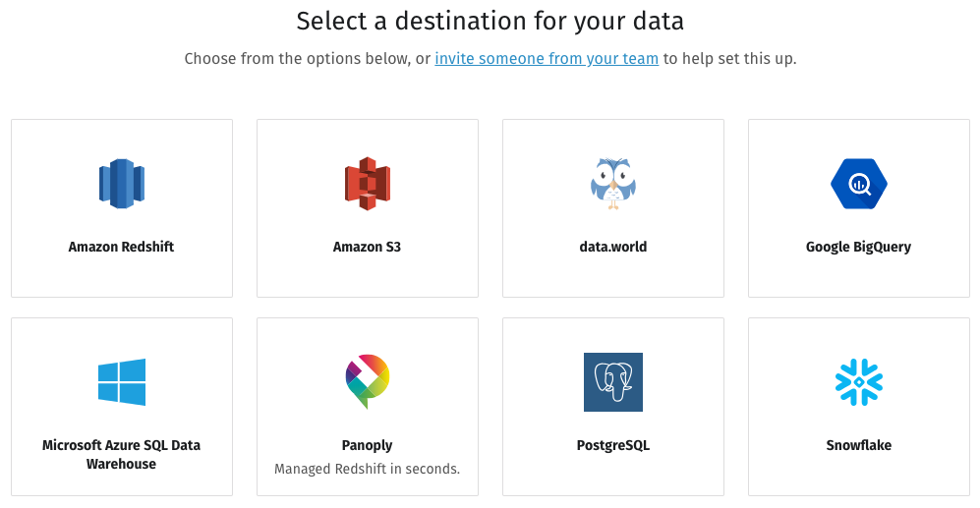Choose the "Snowflake" destination label

[858, 446]
